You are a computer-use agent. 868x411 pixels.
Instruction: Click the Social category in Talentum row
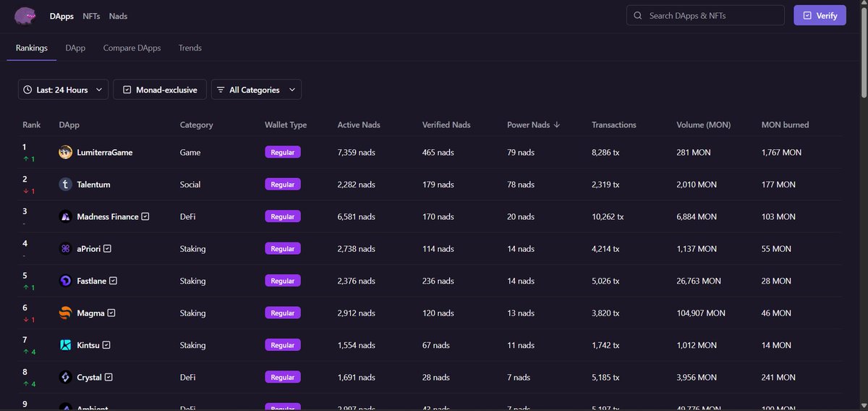pos(192,185)
